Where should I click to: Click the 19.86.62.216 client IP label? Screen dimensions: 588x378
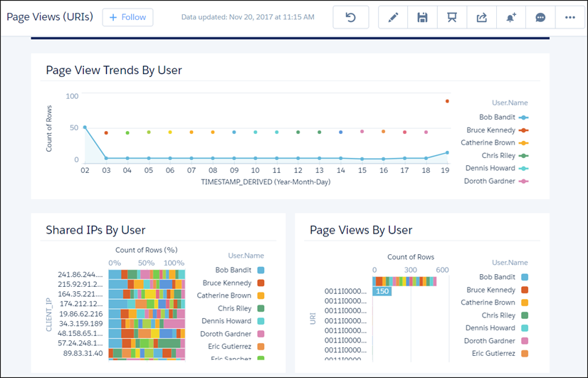[x=81, y=314]
